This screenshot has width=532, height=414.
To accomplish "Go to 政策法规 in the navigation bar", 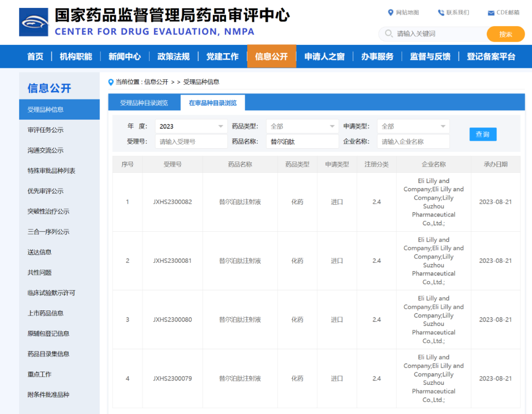I will pos(173,57).
